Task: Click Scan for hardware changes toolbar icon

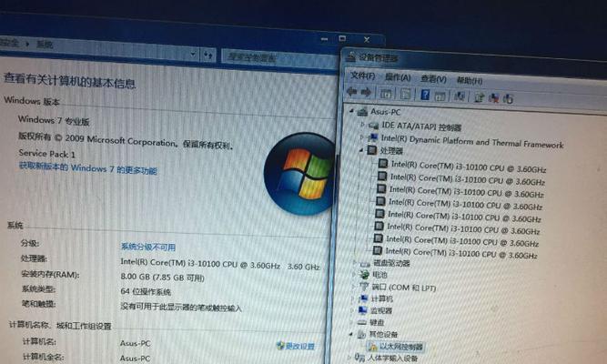Action: [460, 96]
